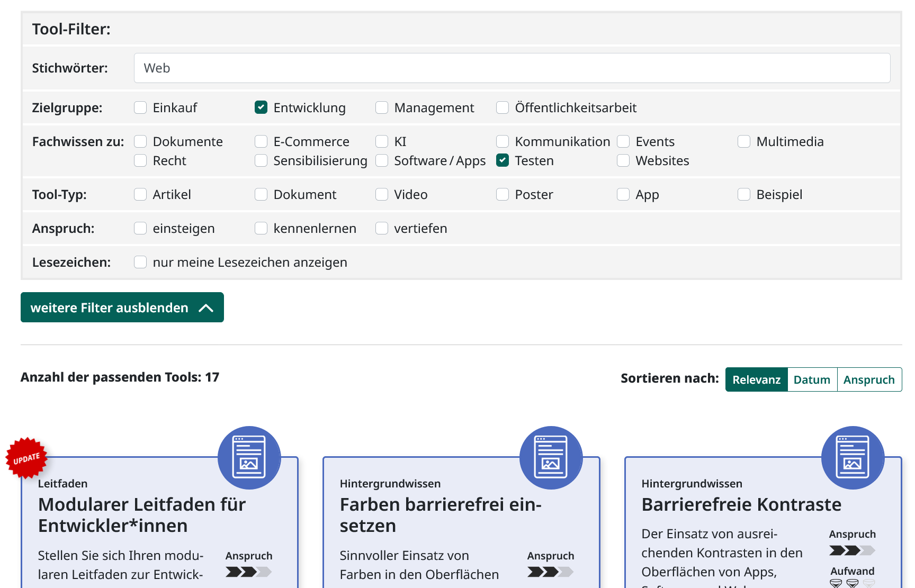Open Farben barrierefrei einsetzen title
Screen dimensions: 915x588
(x=441, y=515)
